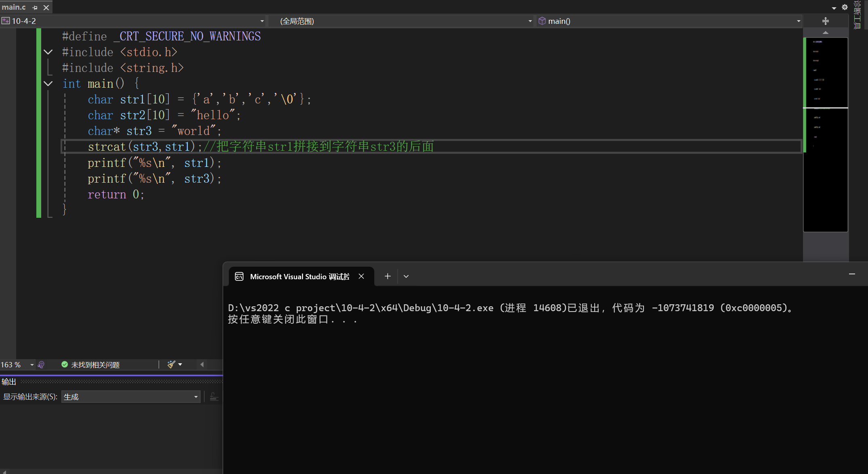Click the purple IntelliCode lightbulb icon

pos(41,365)
